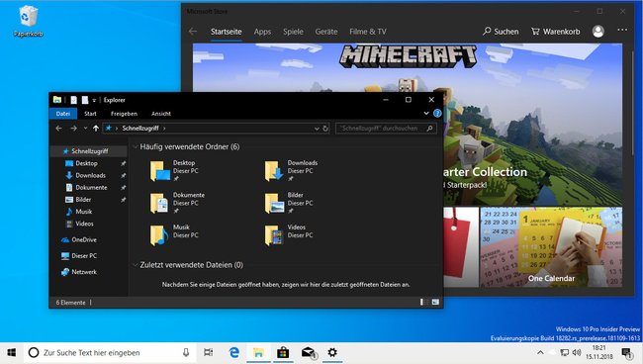The image size is (643, 364).
Task: Switch to the Apps tab
Action: point(262,32)
